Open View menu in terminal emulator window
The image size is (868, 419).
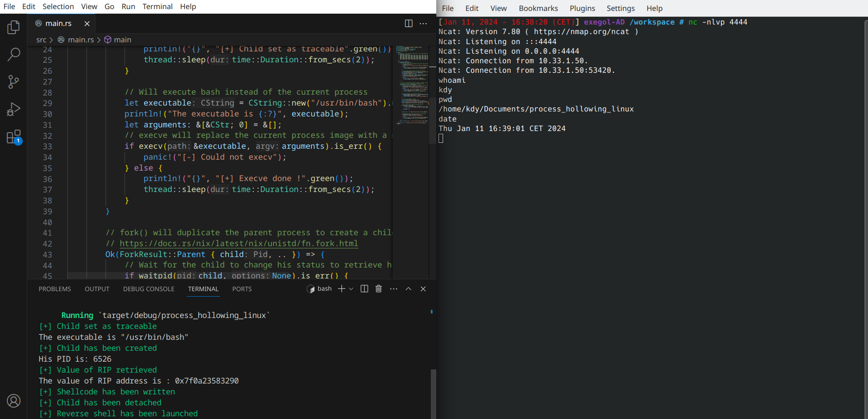(x=499, y=8)
